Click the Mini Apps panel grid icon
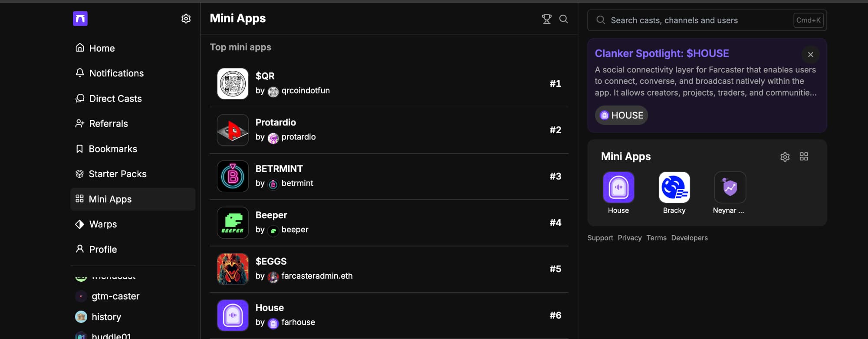The width and height of the screenshot is (868, 339). click(x=804, y=157)
